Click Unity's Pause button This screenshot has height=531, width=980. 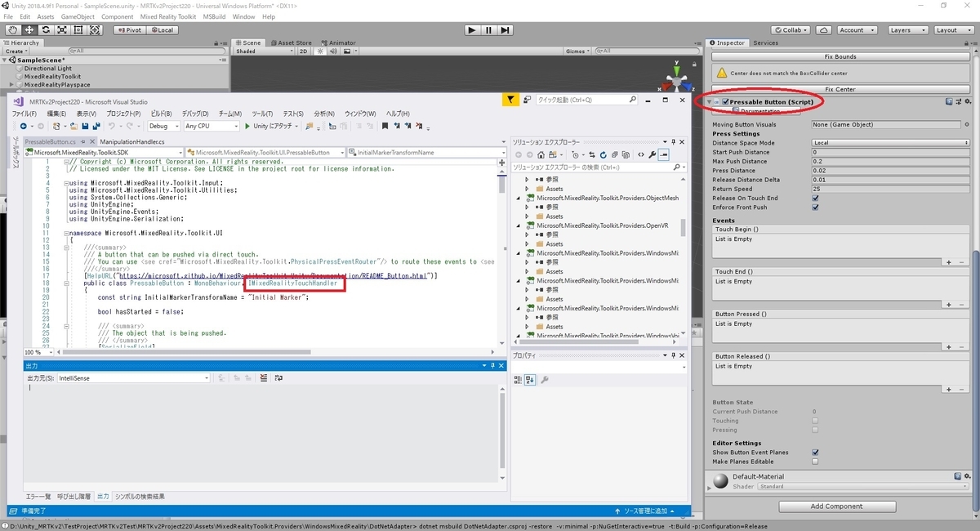click(x=488, y=30)
